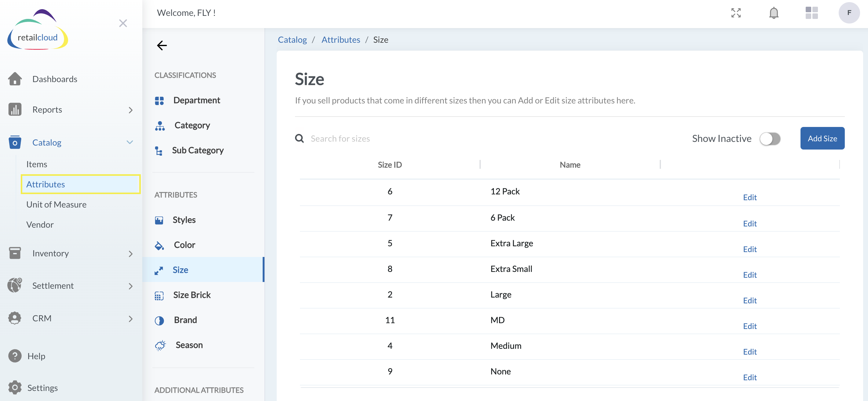This screenshot has height=401, width=868.
Task: Select the Extra Large name cell
Action: [512, 243]
